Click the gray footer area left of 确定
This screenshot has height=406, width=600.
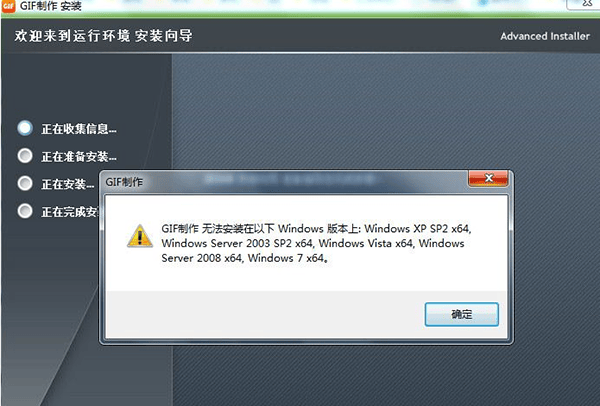(x=264, y=314)
